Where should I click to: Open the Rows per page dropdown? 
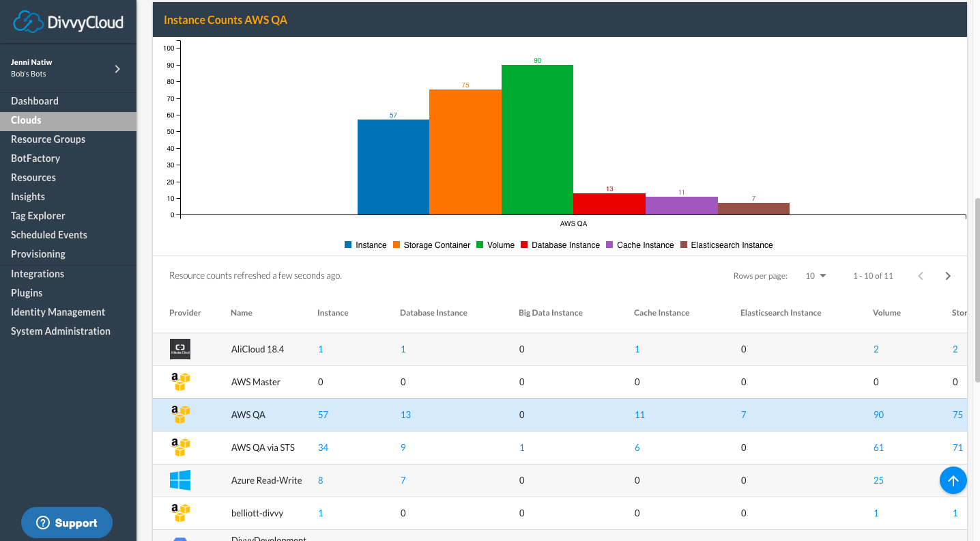click(x=816, y=276)
